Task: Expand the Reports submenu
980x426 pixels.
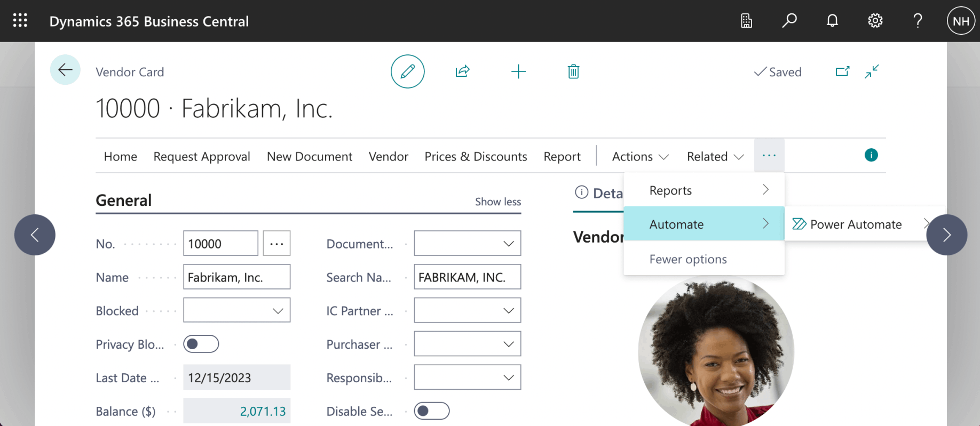Action: 704,190
